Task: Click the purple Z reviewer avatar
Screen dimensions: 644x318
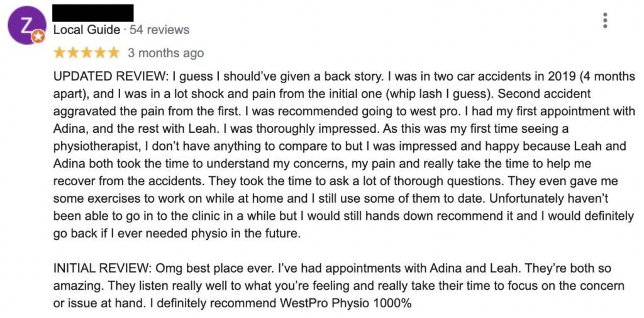Action: 26,25
